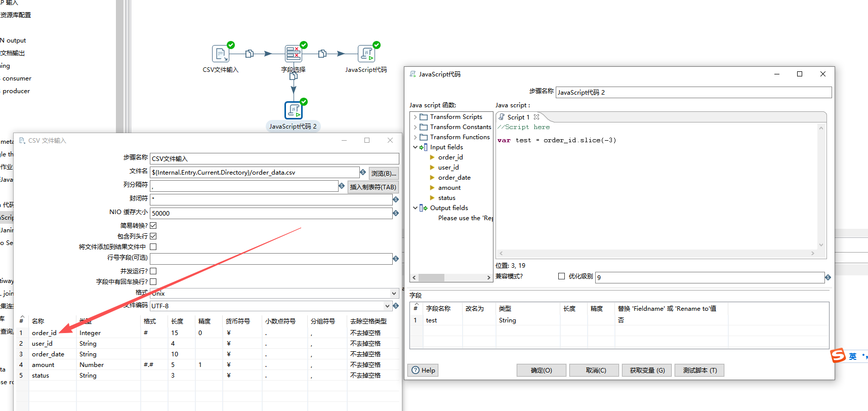Click the 确定(O) button
The width and height of the screenshot is (868, 411).
click(541, 371)
